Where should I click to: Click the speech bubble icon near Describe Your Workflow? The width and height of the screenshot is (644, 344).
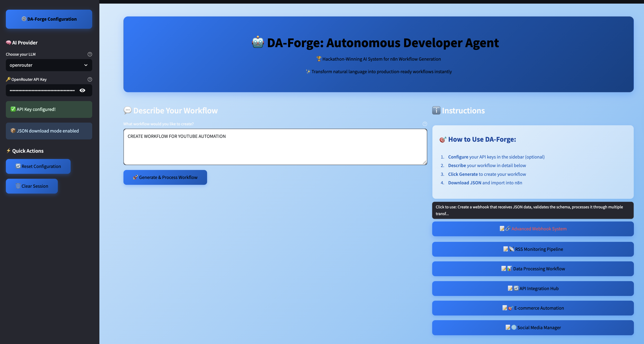tap(127, 110)
